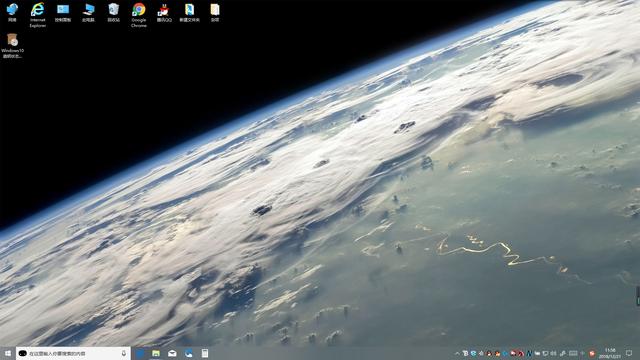Open the Network desktop icon with blue globe
The height and width of the screenshot is (360, 640).
[x=12, y=12]
